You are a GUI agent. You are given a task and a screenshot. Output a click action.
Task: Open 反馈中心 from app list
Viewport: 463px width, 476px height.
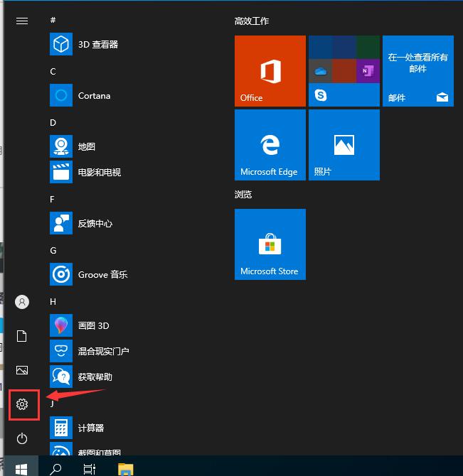(x=95, y=223)
